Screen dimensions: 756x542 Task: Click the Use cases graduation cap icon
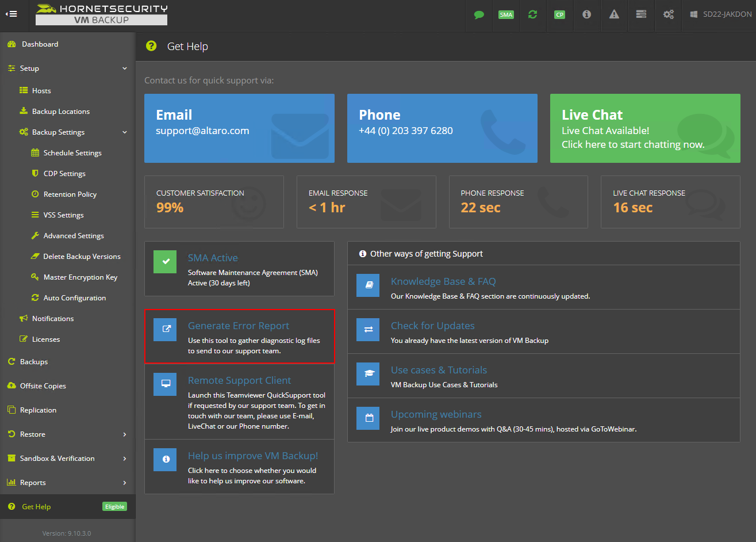368,374
